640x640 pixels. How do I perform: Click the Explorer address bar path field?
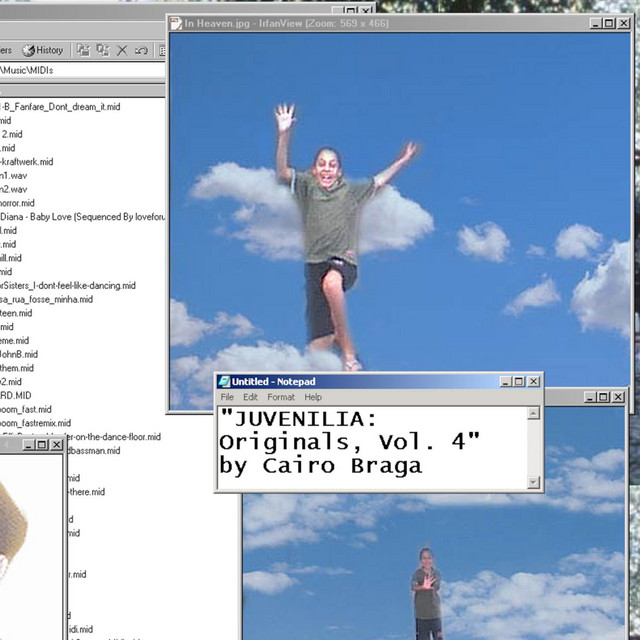[80, 70]
